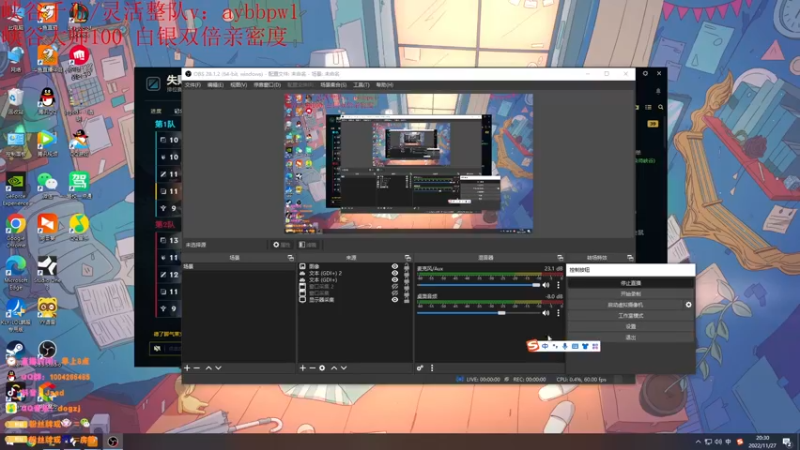Click the 工作室模式 button
800x450 pixels.
click(631, 316)
